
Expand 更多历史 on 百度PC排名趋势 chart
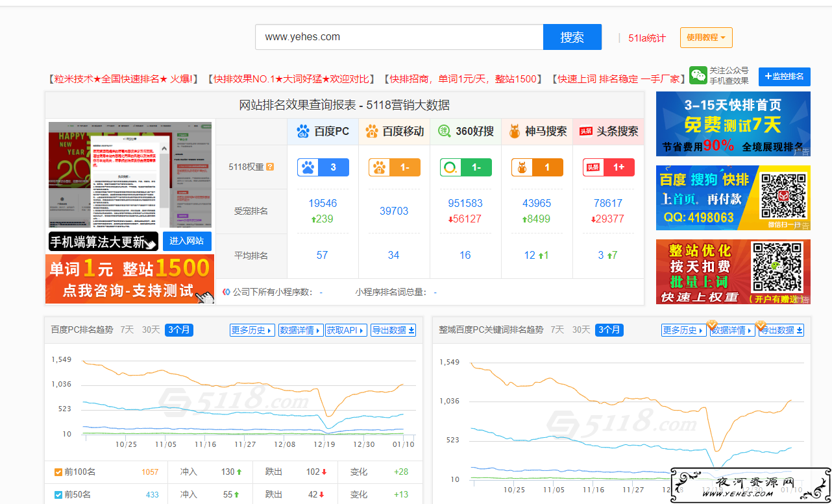pyautogui.click(x=252, y=330)
